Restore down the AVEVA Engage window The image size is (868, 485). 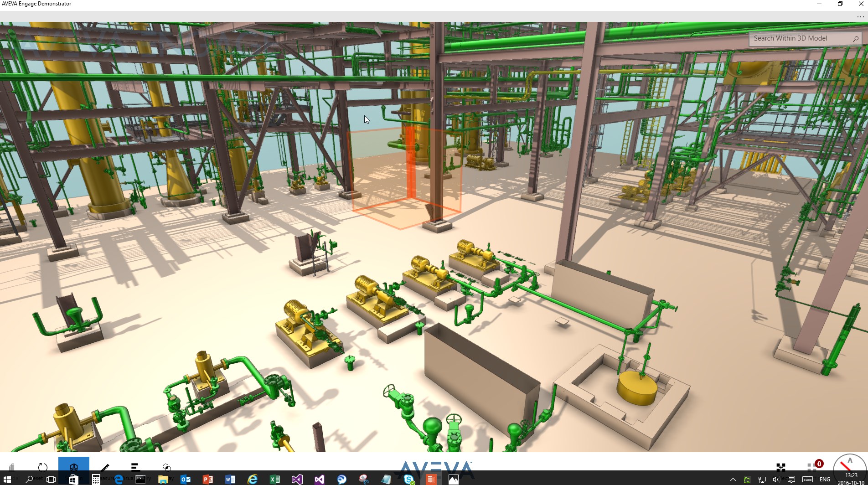tap(840, 4)
